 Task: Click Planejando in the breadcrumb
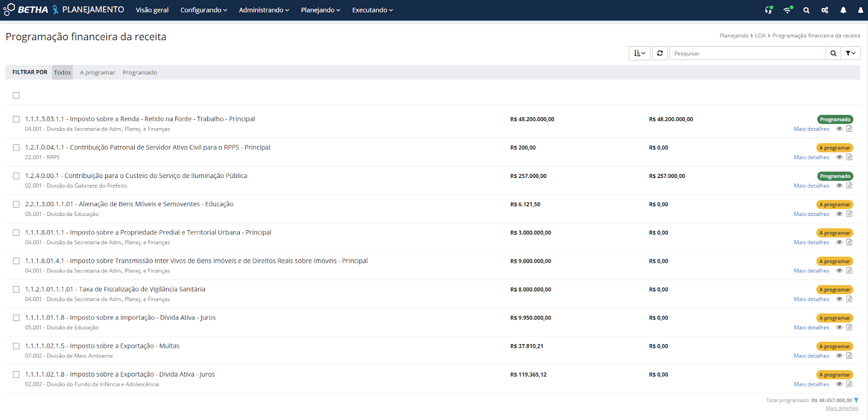(734, 36)
